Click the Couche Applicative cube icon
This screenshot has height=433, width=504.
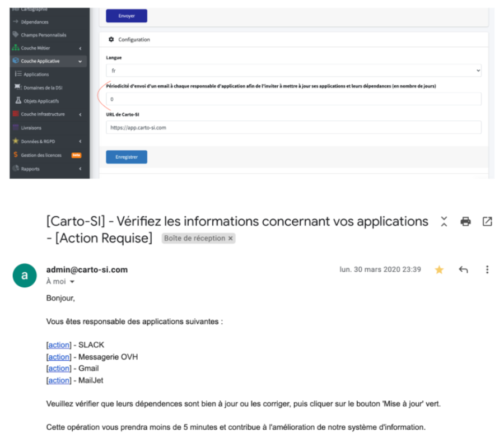pos(16,60)
